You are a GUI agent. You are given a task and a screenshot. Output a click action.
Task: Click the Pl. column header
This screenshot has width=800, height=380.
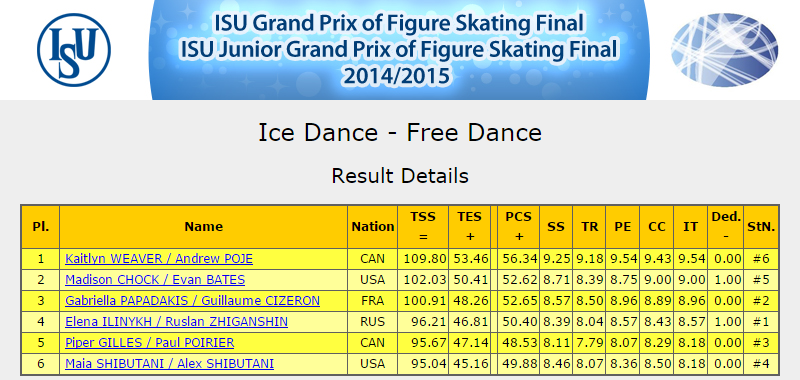(x=41, y=226)
